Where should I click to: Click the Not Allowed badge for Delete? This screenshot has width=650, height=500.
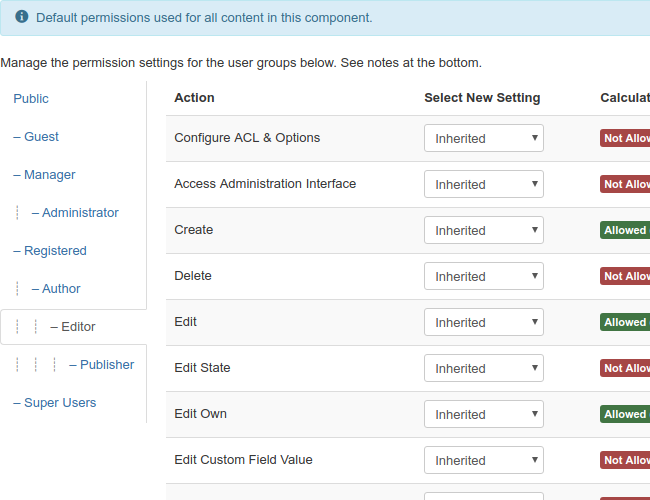pyautogui.click(x=625, y=276)
